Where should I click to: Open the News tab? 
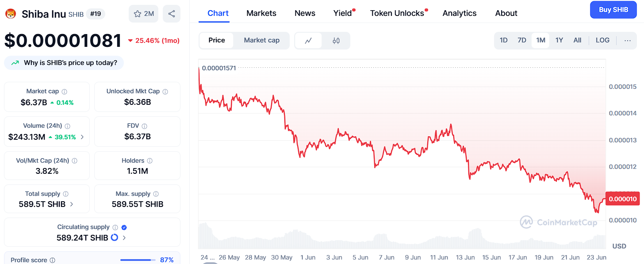coord(305,13)
